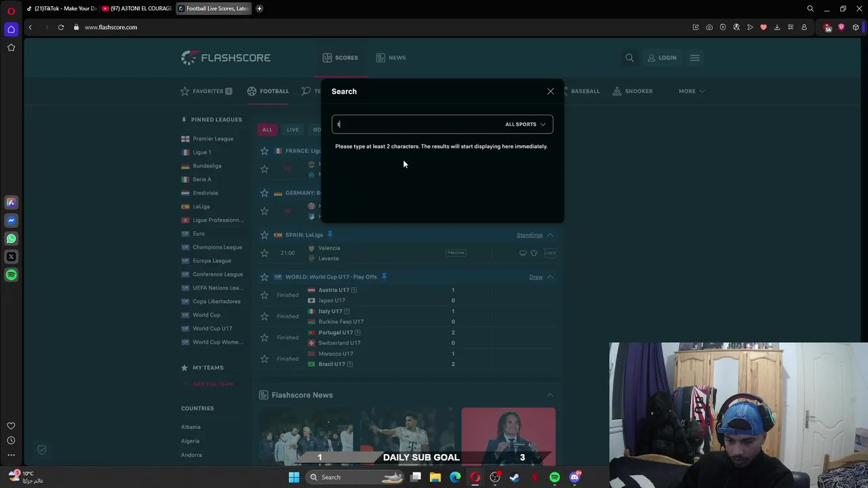Open Premier League in pinned leagues
The height and width of the screenshot is (488, 868).
(x=213, y=138)
